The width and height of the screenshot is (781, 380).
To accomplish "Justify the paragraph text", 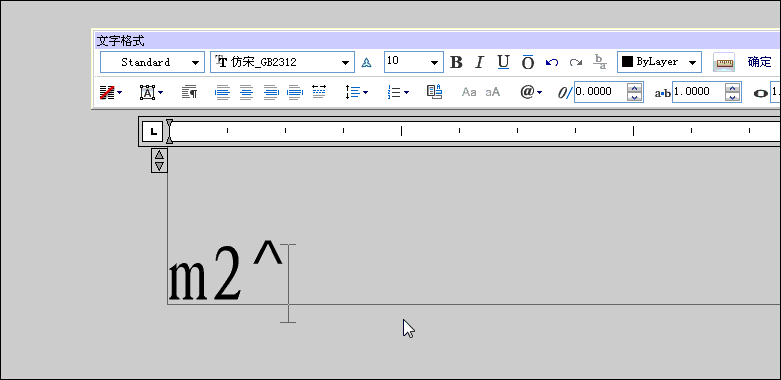I will click(x=295, y=92).
